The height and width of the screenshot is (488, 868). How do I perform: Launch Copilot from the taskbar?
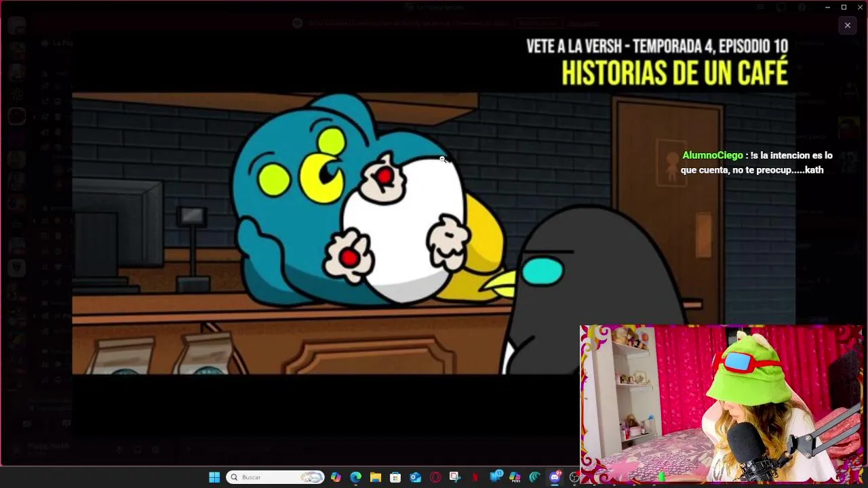pyautogui.click(x=336, y=477)
